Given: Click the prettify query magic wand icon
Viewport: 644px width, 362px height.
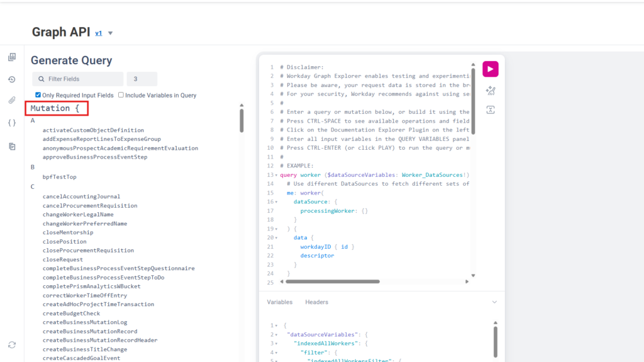Looking at the screenshot, I should [491, 91].
